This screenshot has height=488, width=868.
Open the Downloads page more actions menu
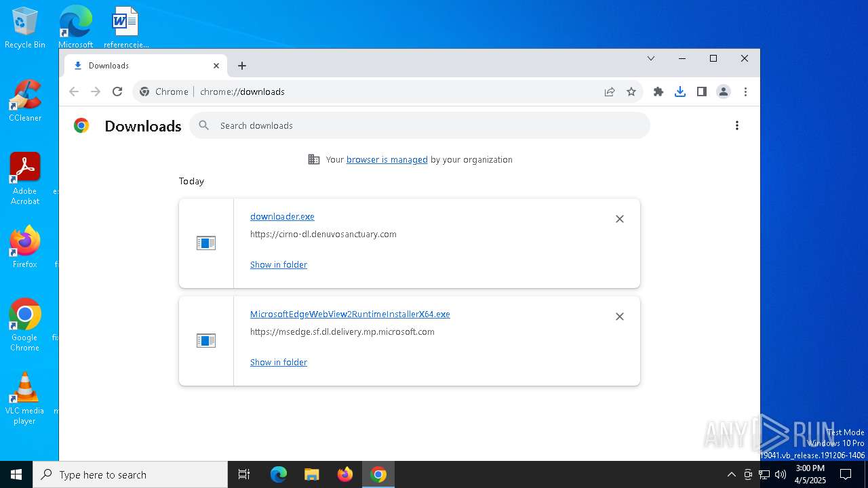click(x=737, y=125)
